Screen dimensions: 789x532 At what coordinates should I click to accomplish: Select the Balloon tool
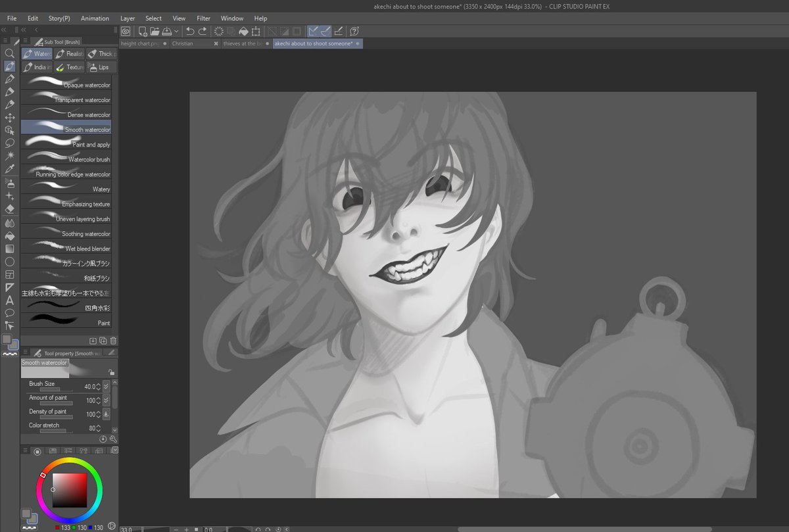point(9,312)
